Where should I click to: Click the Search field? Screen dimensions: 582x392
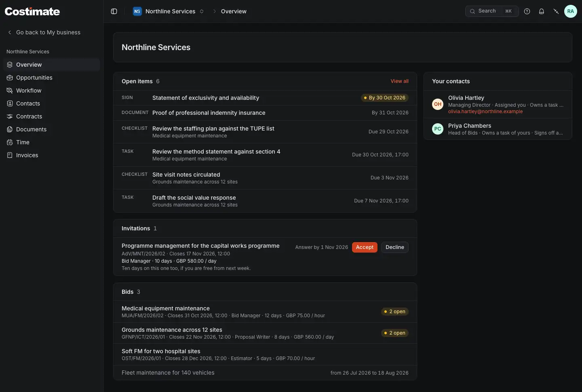tap(492, 11)
